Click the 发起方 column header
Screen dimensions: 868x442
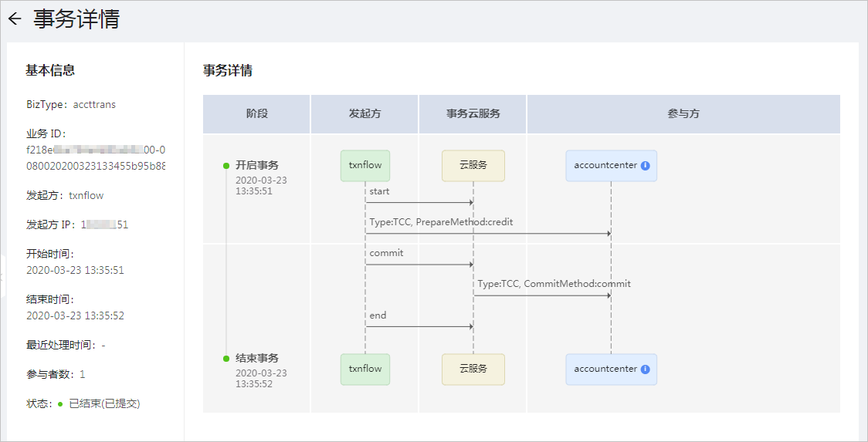coord(364,114)
